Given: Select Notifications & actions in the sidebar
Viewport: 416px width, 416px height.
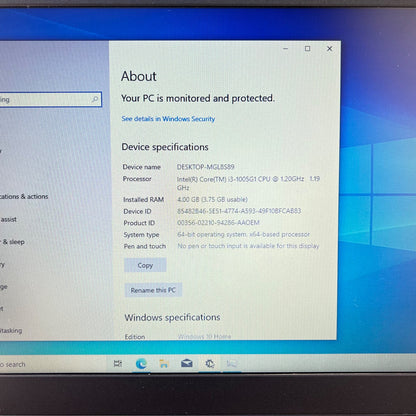Looking at the screenshot, I should (24, 196).
